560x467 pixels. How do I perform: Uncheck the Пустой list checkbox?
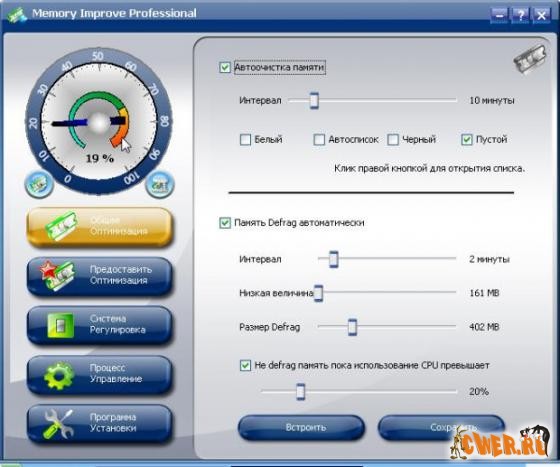[466, 139]
